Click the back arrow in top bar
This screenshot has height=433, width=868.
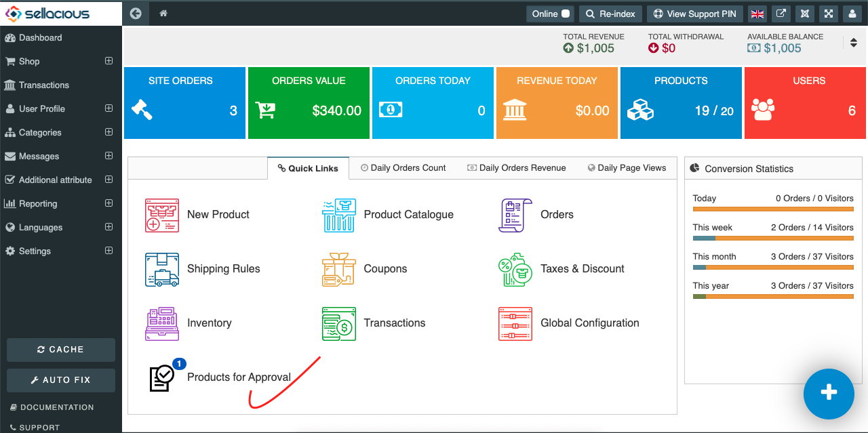click(x=136, y=14)
